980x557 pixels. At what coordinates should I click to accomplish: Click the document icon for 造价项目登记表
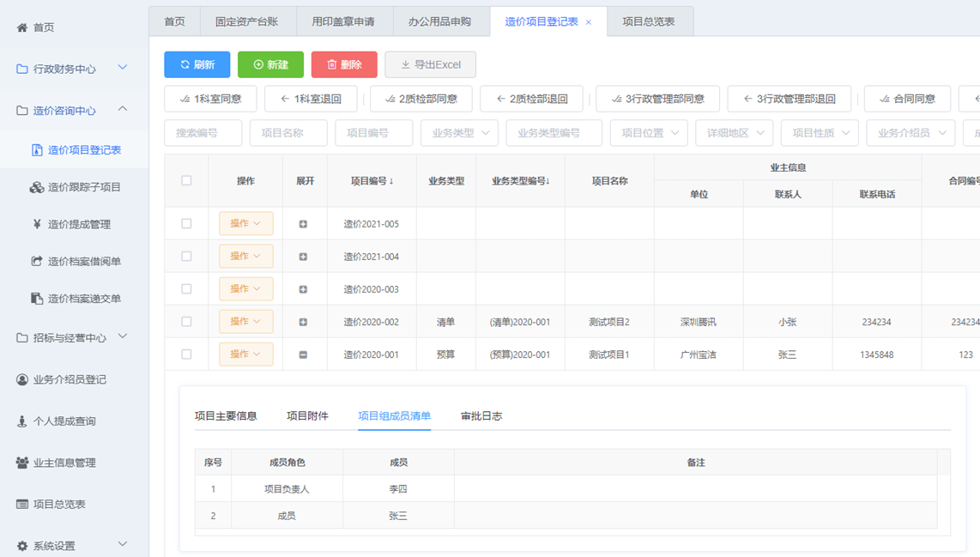37,150
